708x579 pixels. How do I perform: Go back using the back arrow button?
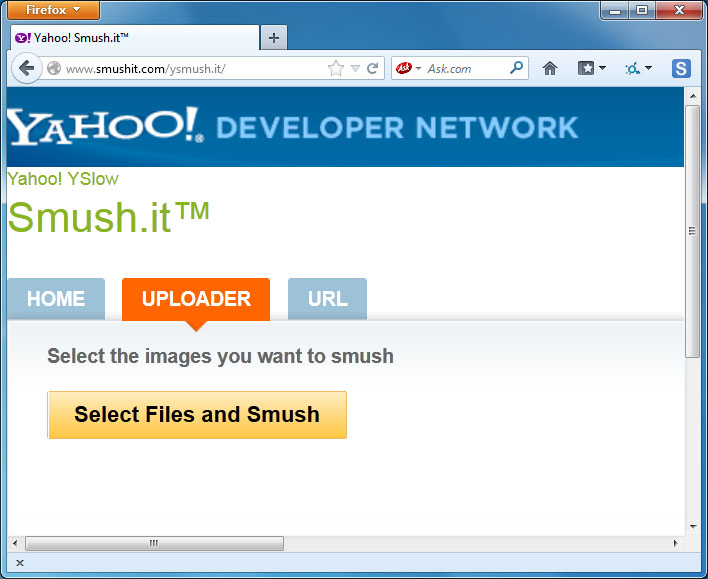[27, 69]
